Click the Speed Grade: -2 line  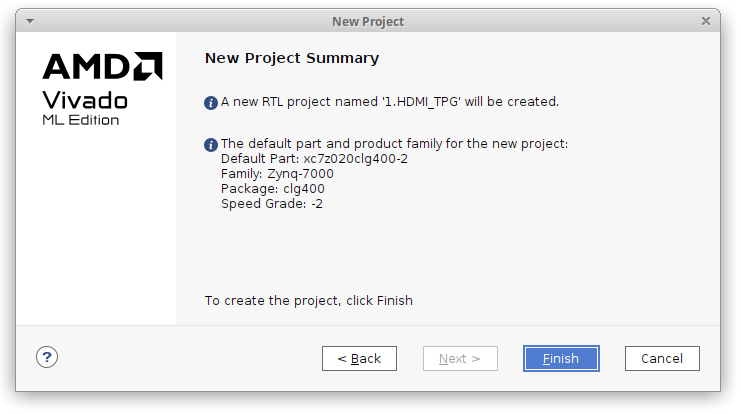point(271,204)
